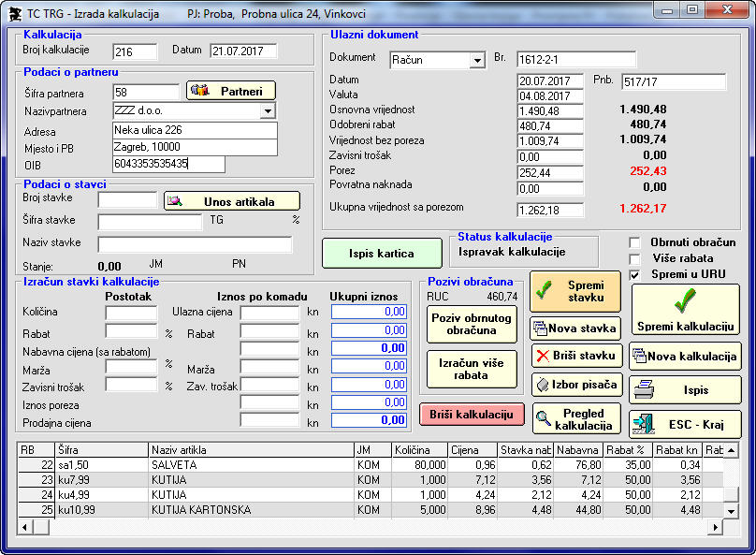Viewport: 756px width, 555px height.
Task: Enable Obrnuti obračun checkbox
Action: (x=635, y=242)
